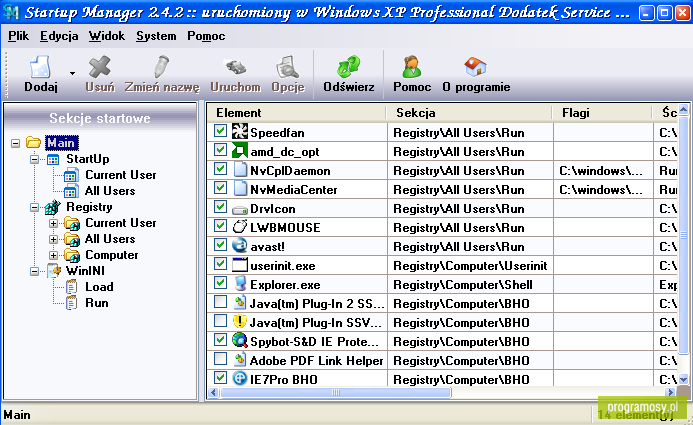Click the avast! entry icon
Screen dimensions: 693x425
(x=240, y=246)
